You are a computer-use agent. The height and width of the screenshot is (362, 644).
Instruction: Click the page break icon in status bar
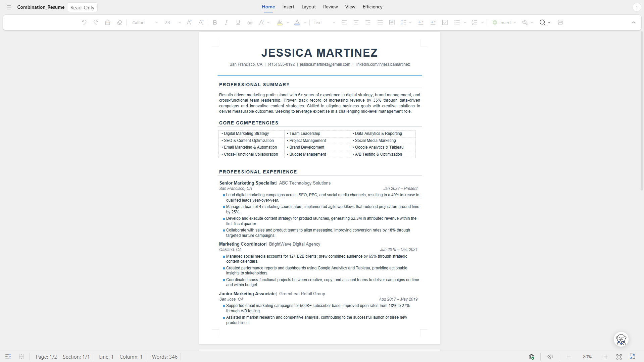click(21, 357)
